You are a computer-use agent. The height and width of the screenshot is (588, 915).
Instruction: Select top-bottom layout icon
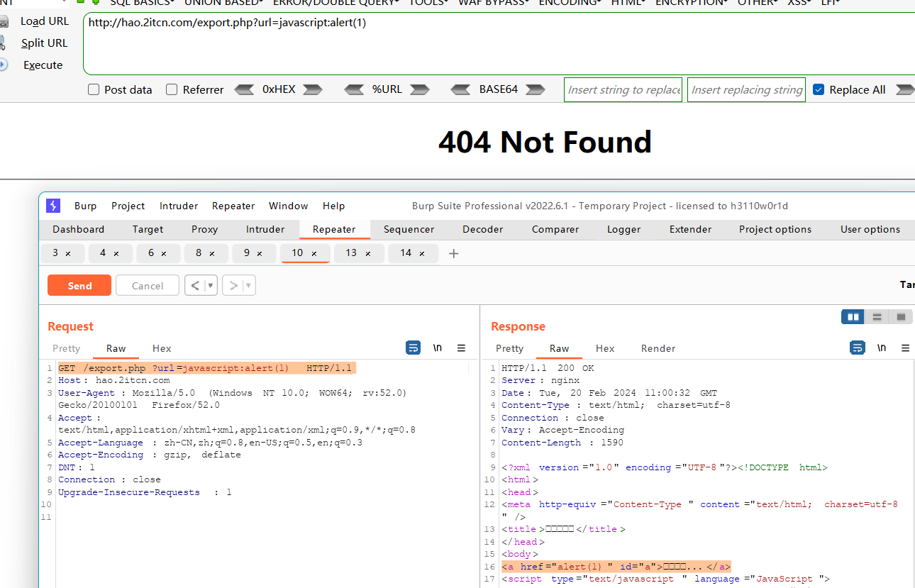(x=877, y=317)
